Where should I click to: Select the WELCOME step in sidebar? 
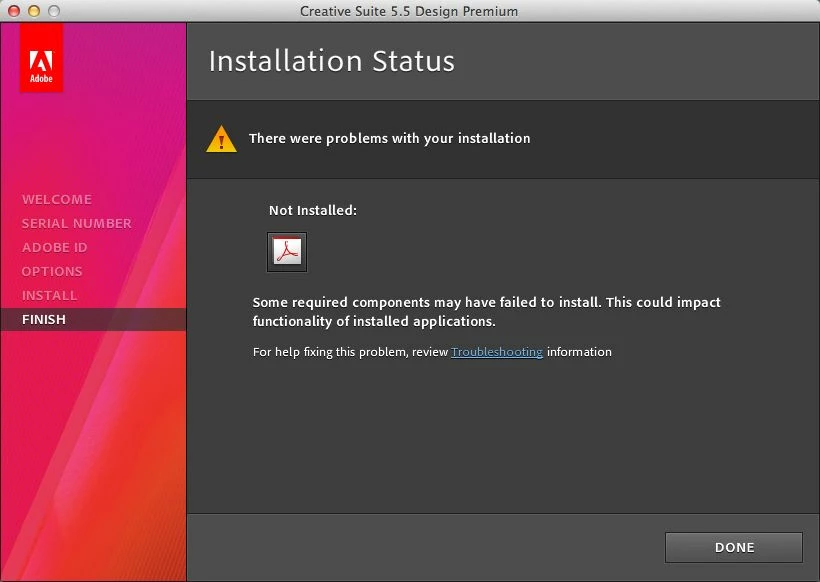pyautogui.click(x=57, y=199)
